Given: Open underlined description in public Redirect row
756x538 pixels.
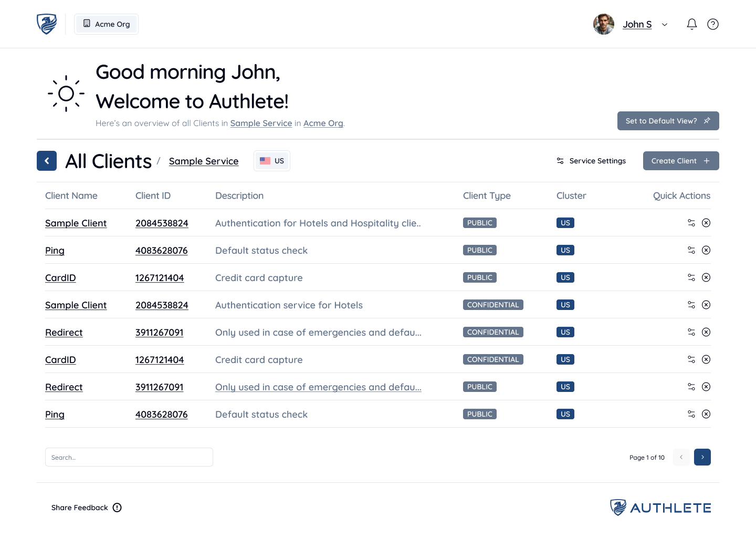Looking at the screenshot, I should [318, 387].
